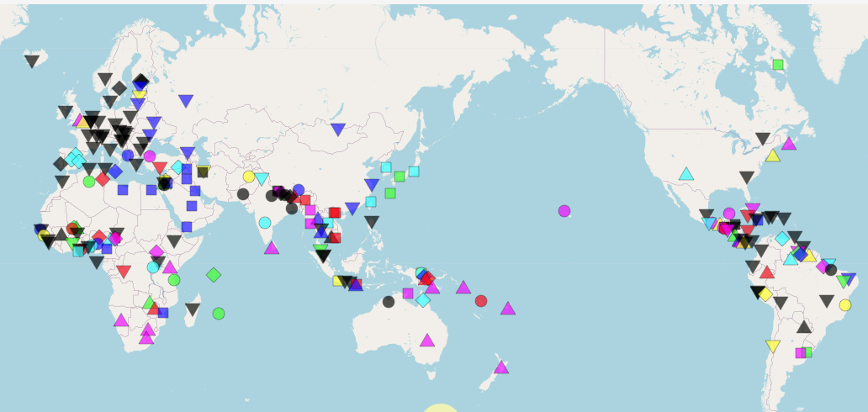Select the dark circle marker in western Australia

tap(388, 301)
